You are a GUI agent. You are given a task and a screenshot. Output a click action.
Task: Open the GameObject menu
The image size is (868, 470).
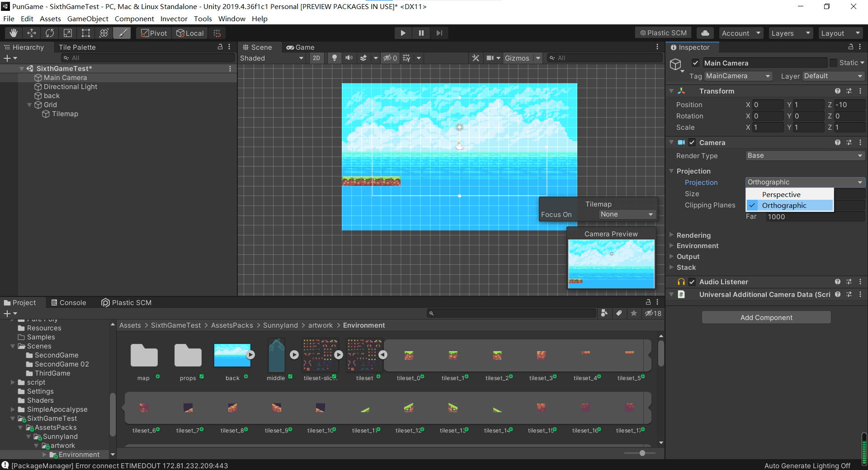[88, 19]
